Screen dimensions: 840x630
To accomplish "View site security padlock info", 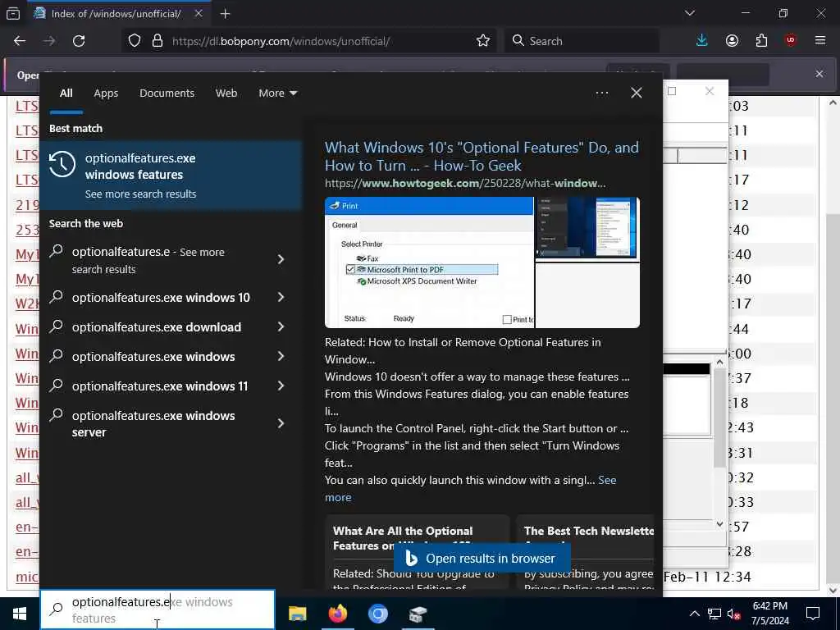I will click(x=157, y=41).
